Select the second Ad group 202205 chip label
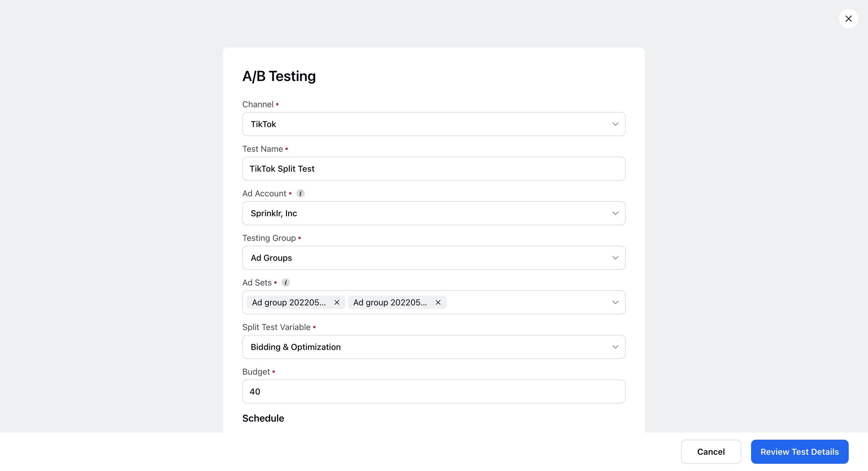 [x=390, y=302]
